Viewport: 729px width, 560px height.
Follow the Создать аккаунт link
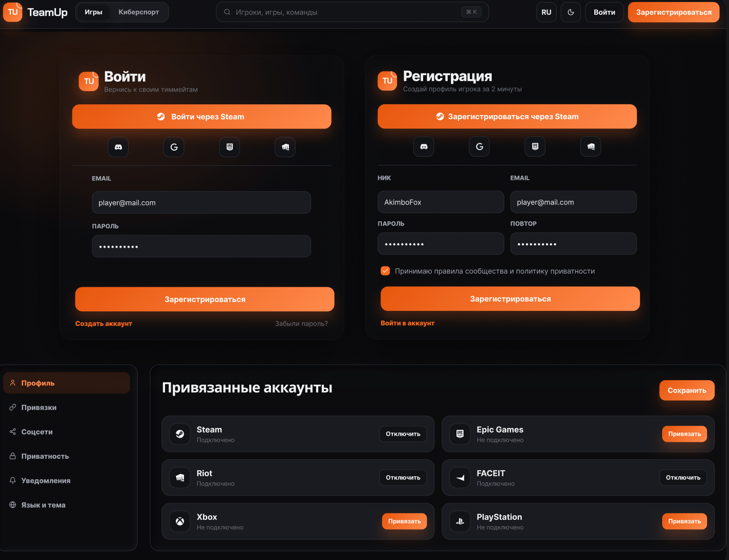(104, 324)
